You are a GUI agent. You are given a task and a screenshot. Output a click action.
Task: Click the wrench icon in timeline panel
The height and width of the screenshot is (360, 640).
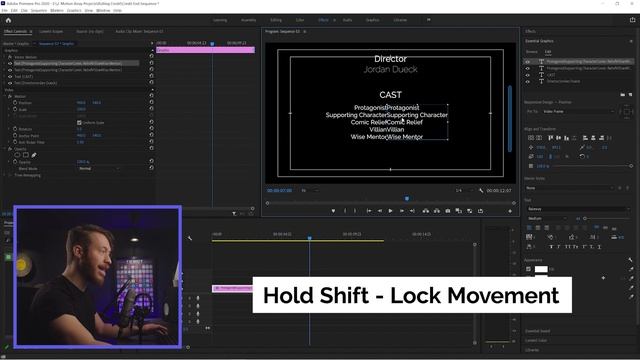point(190,238)
